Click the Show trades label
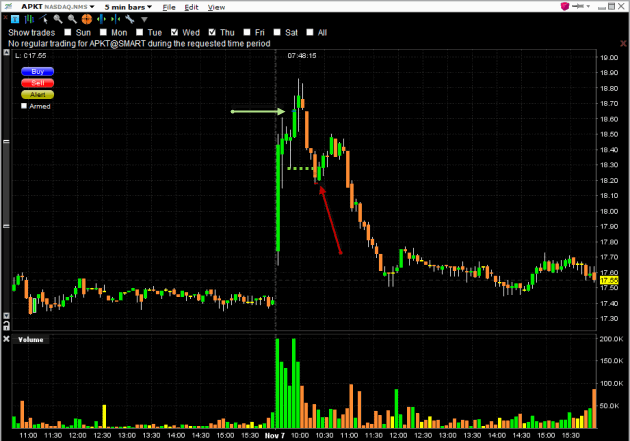Image resolution: width=630 pixels, height=441 pixels. (x=31, y=33)
